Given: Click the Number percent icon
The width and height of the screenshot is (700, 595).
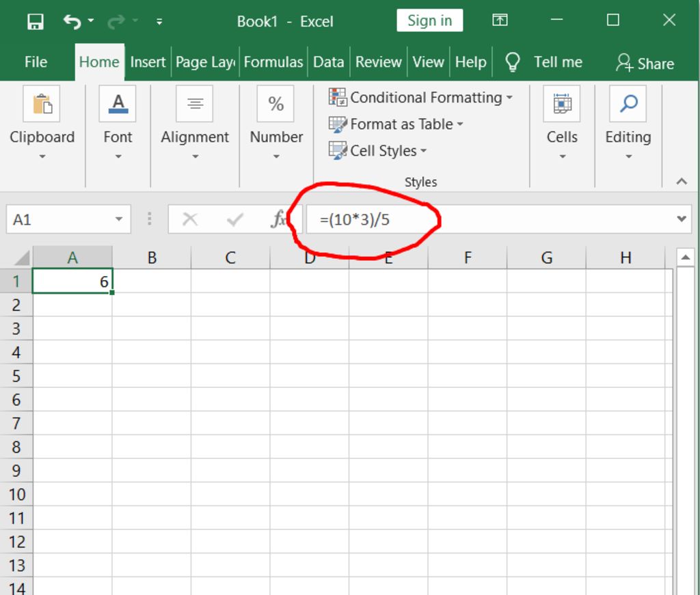Looking at the screenshot, I should [x=275, y=103].
